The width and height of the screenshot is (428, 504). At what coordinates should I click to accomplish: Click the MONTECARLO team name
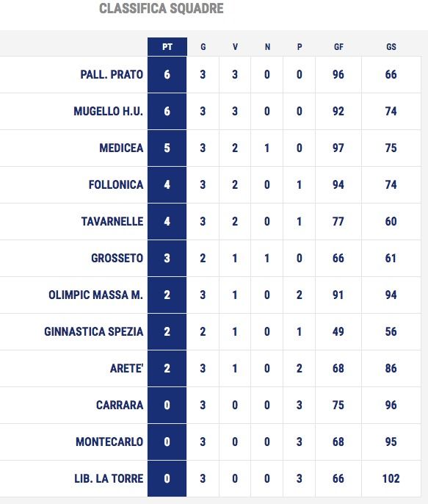click(x=109, y=442)
